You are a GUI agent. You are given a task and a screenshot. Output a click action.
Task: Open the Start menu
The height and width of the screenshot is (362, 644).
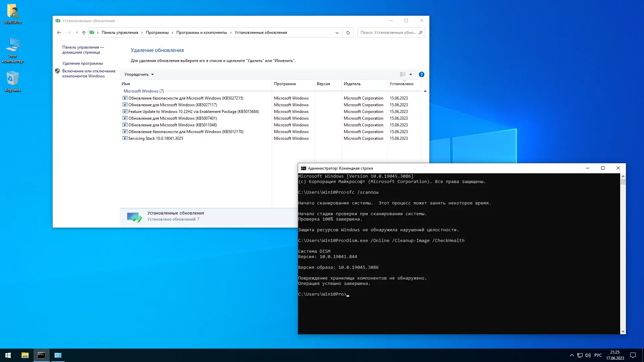(7, 355)
